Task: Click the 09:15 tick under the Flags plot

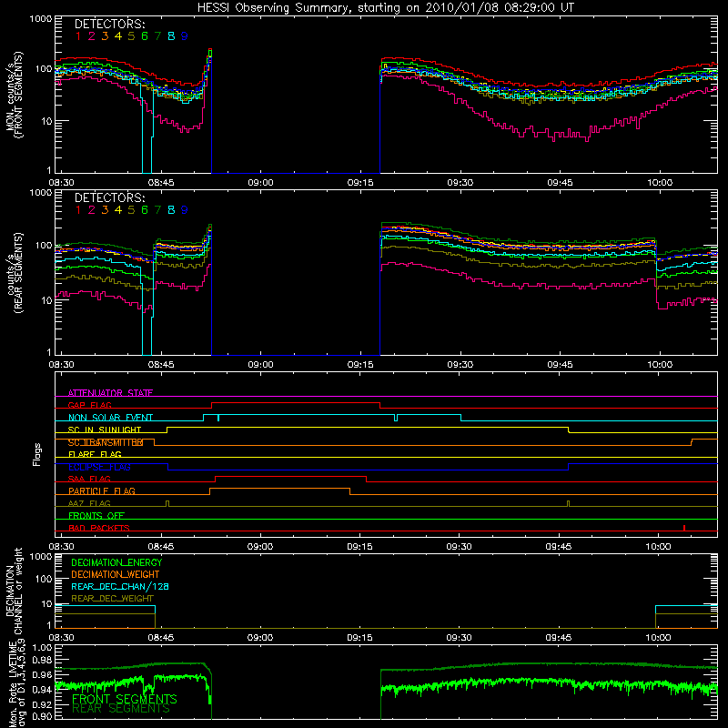Action: point(359,547)
